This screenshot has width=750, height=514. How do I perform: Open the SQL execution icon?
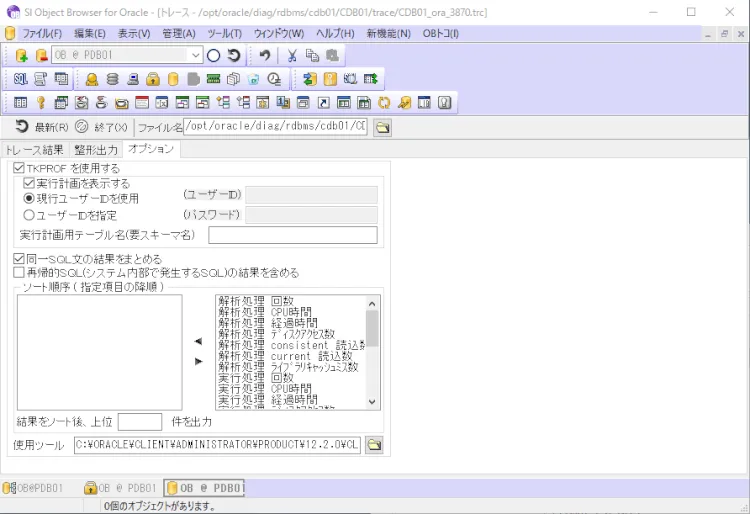pos(20,79)
